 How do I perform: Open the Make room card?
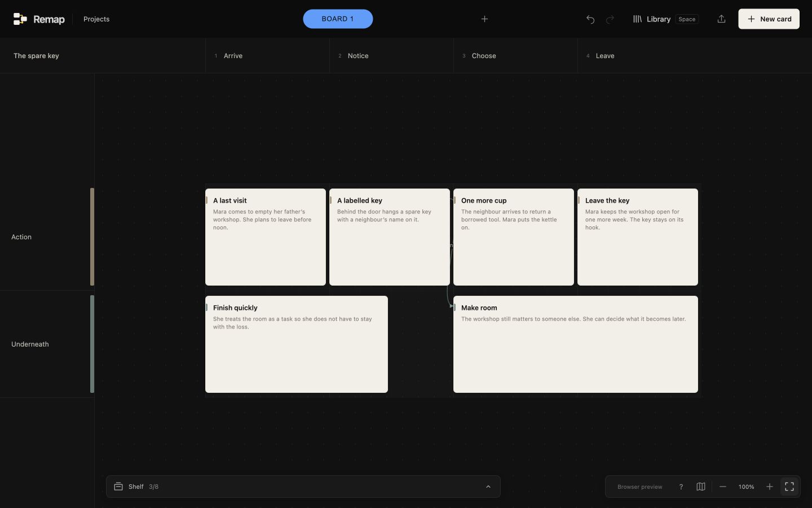[x=576, y=344]
